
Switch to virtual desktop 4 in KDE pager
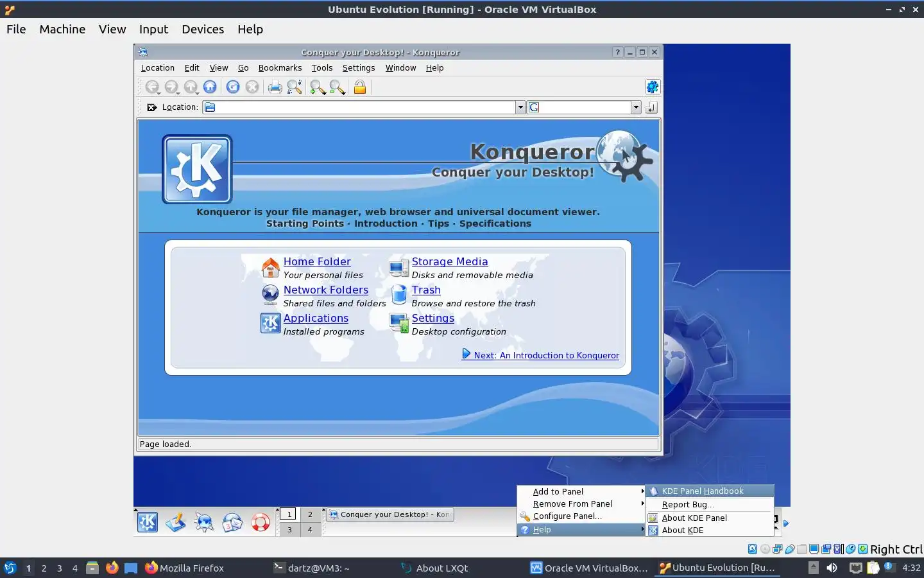[x=310, y=530]
